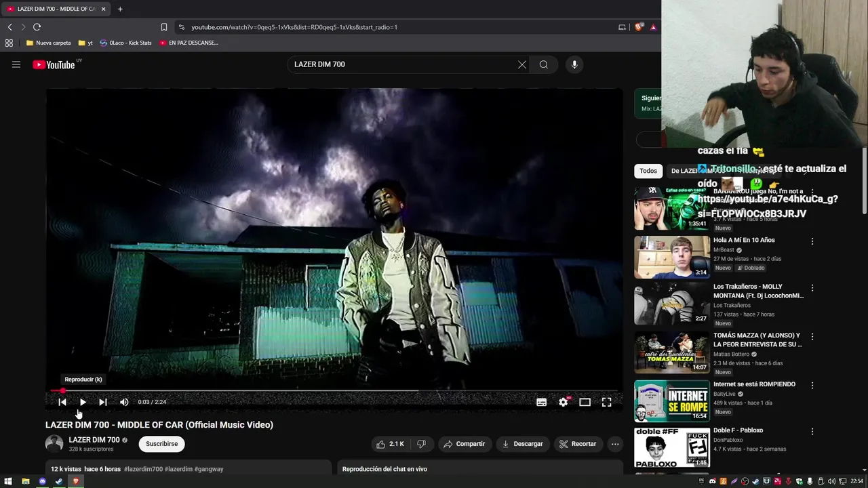Click the 22:54 taskbar clock

(857, 481)
